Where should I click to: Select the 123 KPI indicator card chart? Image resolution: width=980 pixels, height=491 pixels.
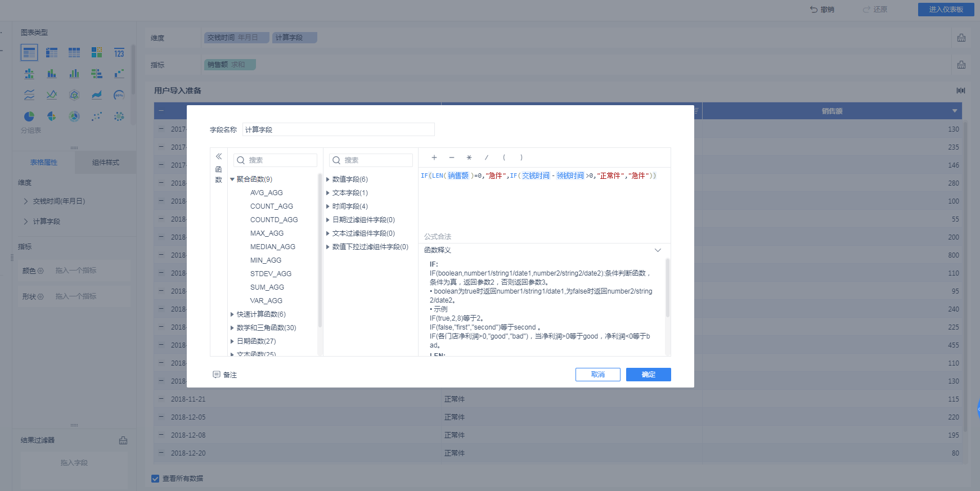(x=119, y=52)
